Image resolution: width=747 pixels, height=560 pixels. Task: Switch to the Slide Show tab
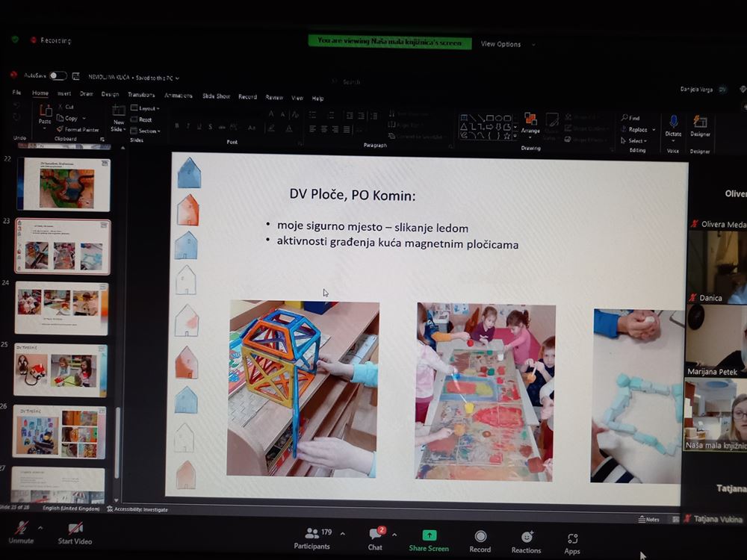(x=217, y=96)
